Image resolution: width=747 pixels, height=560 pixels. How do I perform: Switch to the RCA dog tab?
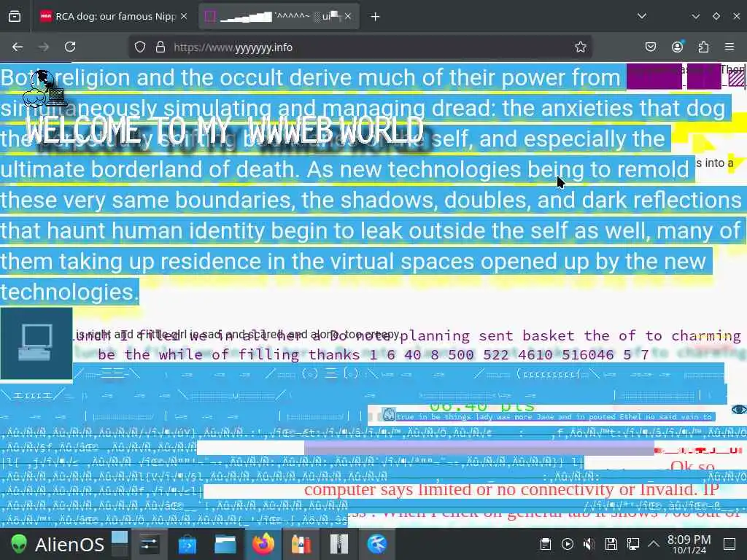click(x=113, y=16)
